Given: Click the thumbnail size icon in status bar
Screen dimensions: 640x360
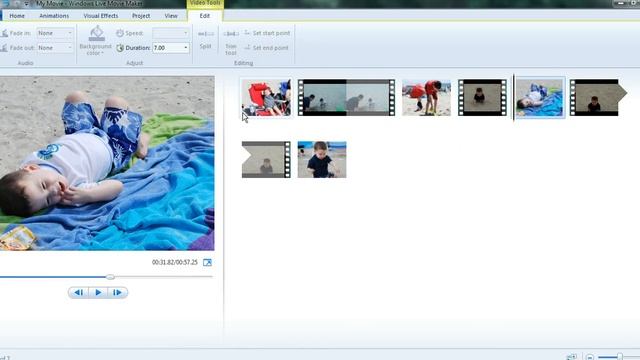Looking at the screenshot, I should tap(572, 357).
